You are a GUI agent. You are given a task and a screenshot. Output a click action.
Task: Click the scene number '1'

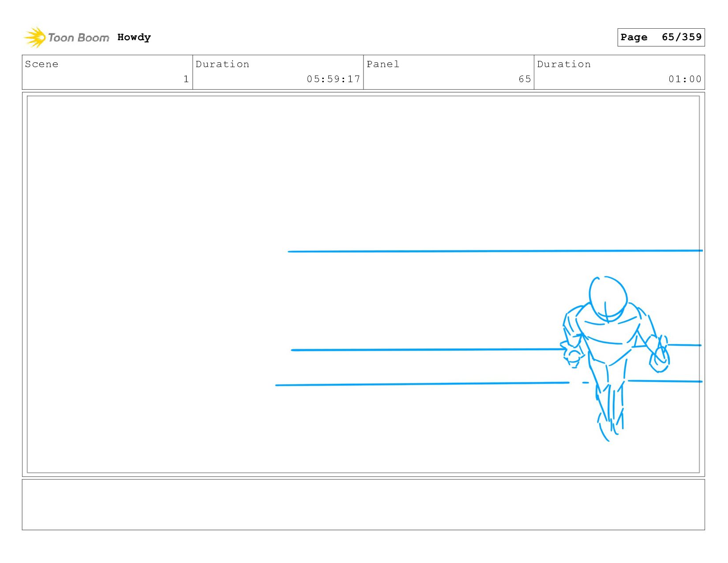(186, 79)
